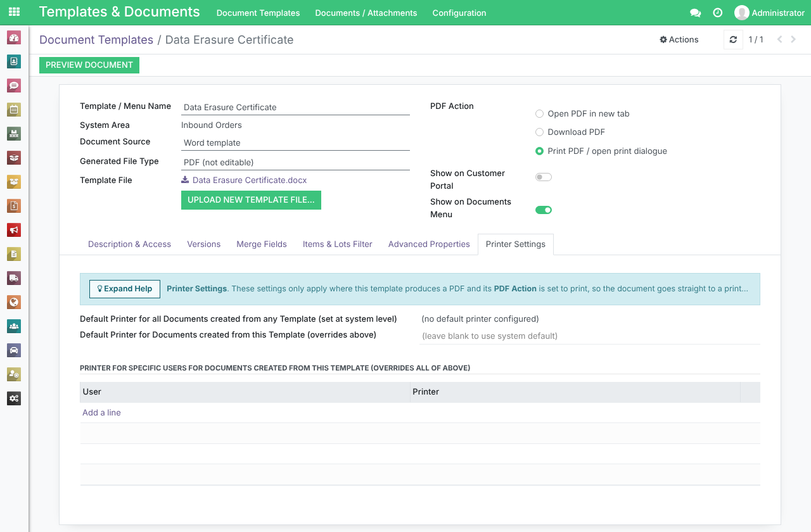The width and height of the screenshot is (811, 532).
Task: Open the Configuration menu
Action: pyautogui.click(x=459, y=13)
